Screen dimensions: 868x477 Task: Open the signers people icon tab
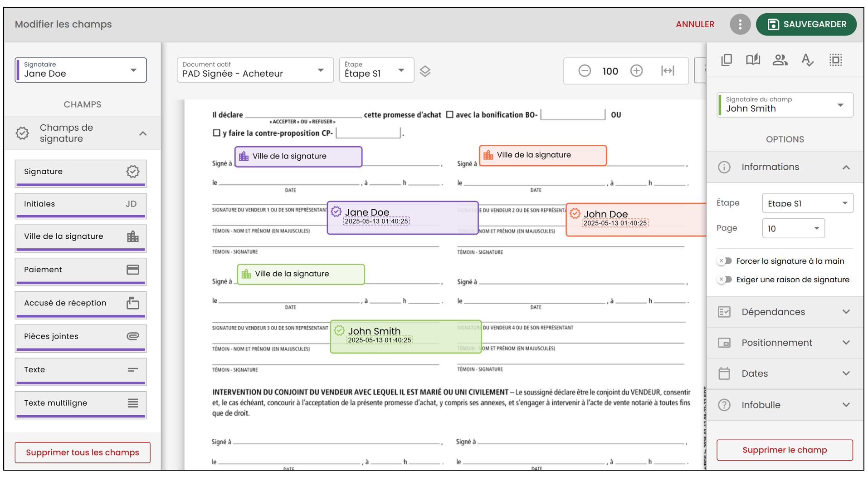780,60
